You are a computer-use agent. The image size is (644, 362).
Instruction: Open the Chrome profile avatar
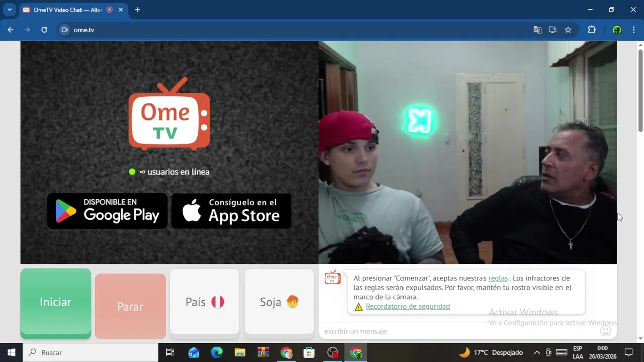(x=617, y=30)
